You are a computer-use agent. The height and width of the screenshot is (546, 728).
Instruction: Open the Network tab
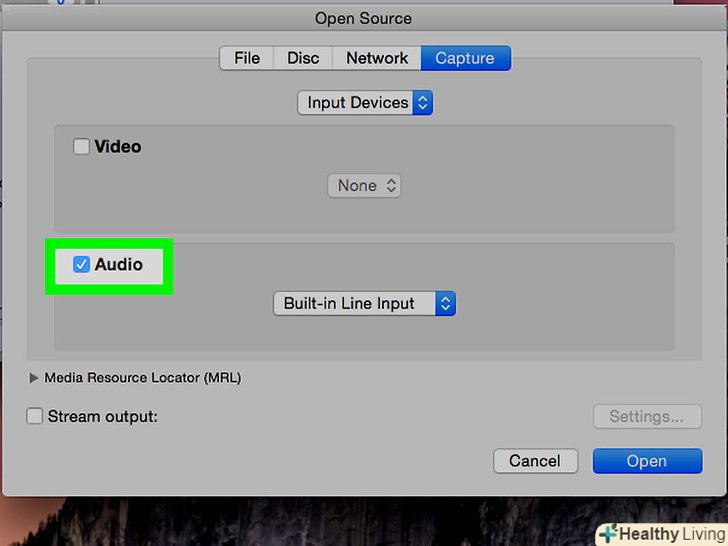coord(377,58)
